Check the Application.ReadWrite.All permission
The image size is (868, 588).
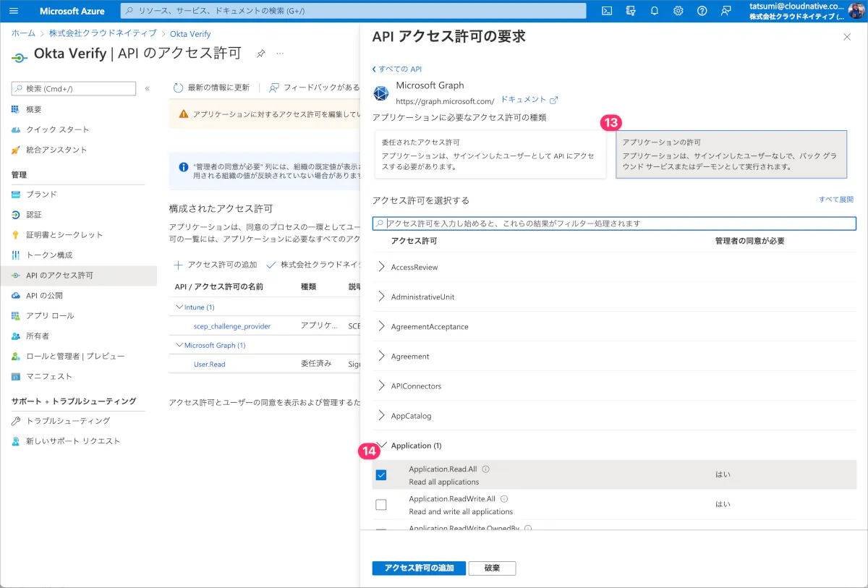coord(381,505)
